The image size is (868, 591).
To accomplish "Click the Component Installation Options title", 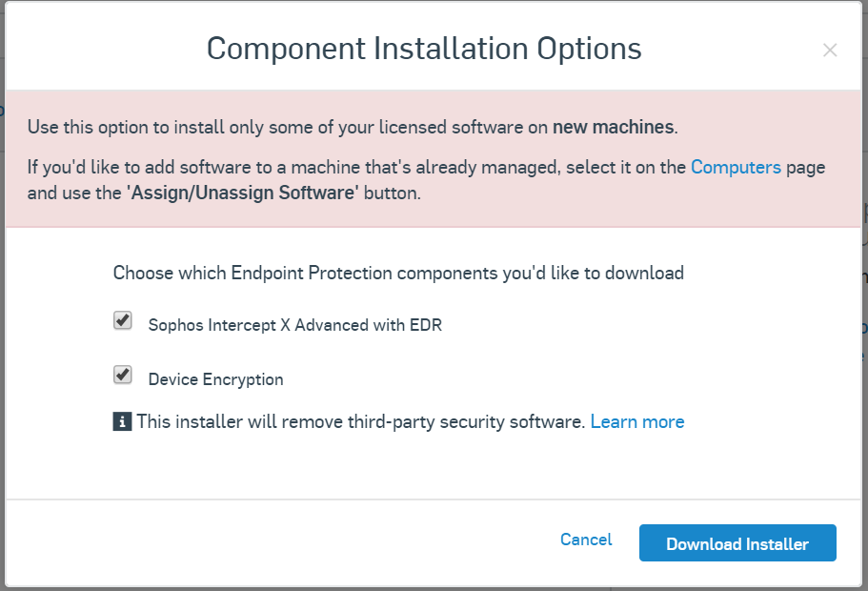I will pyautogui.click(x=424, y=49).
